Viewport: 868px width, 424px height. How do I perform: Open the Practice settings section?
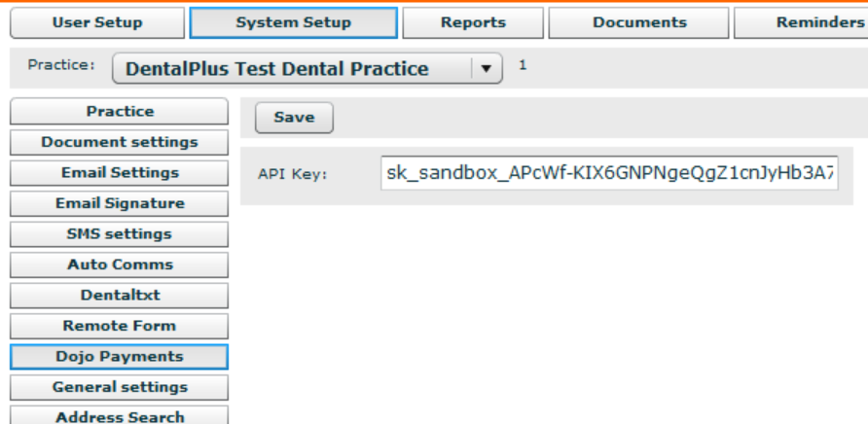[x=120, y=112]
